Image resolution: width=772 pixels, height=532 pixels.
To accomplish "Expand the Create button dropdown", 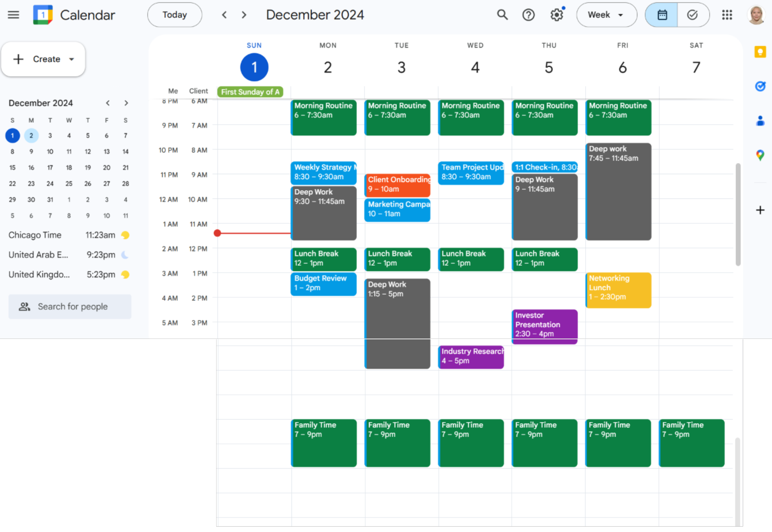I will point(72,59).
